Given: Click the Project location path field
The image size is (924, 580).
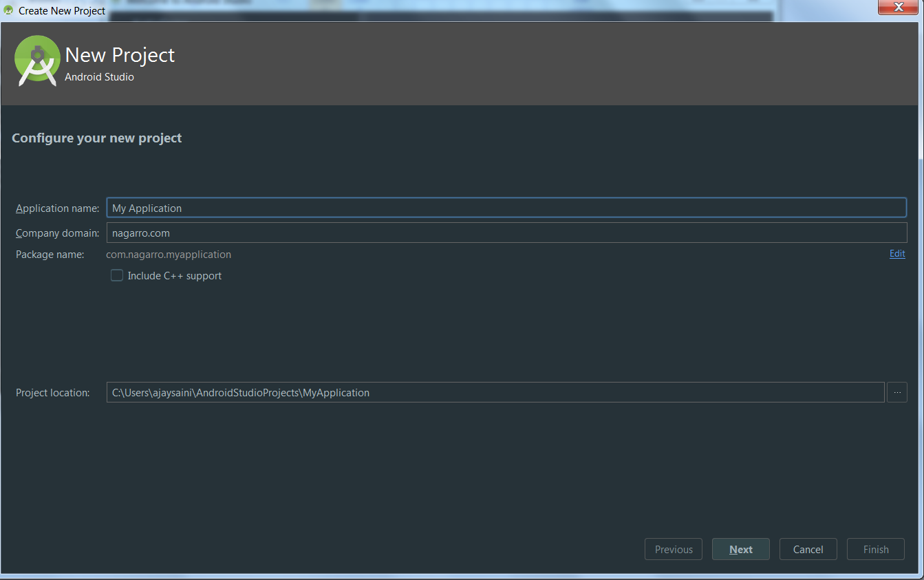Looking at the screenshot, I should 495,392.
